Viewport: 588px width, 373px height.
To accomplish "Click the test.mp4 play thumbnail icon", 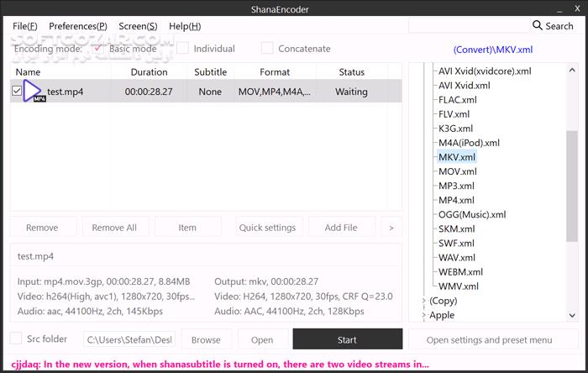I will [34, 91].
